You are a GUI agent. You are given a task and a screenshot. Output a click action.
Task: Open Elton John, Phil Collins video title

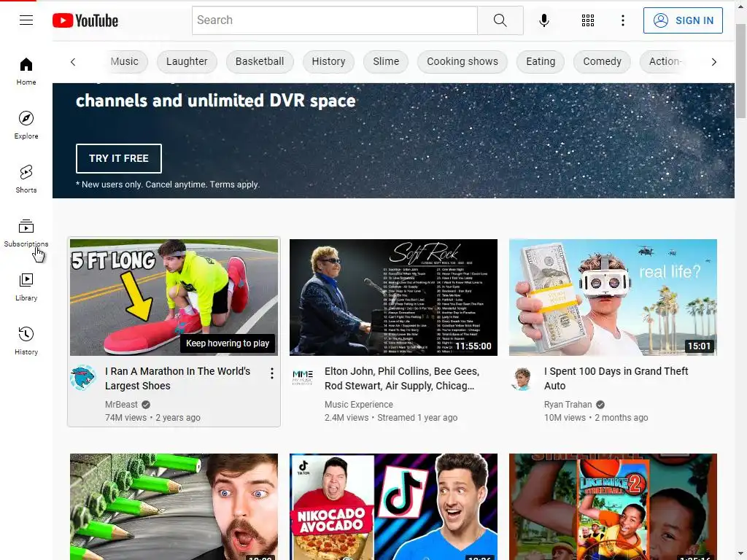[x=402, y=378]
